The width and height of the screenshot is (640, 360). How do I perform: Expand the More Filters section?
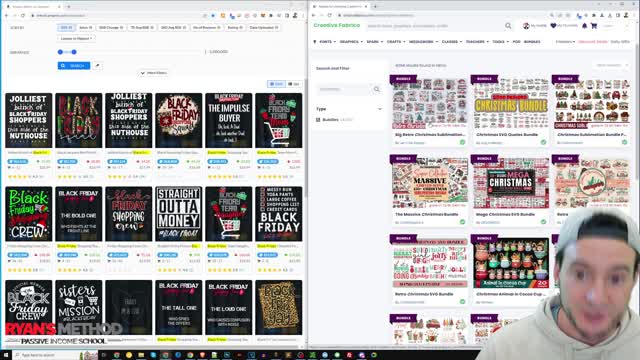pos(154,73)
